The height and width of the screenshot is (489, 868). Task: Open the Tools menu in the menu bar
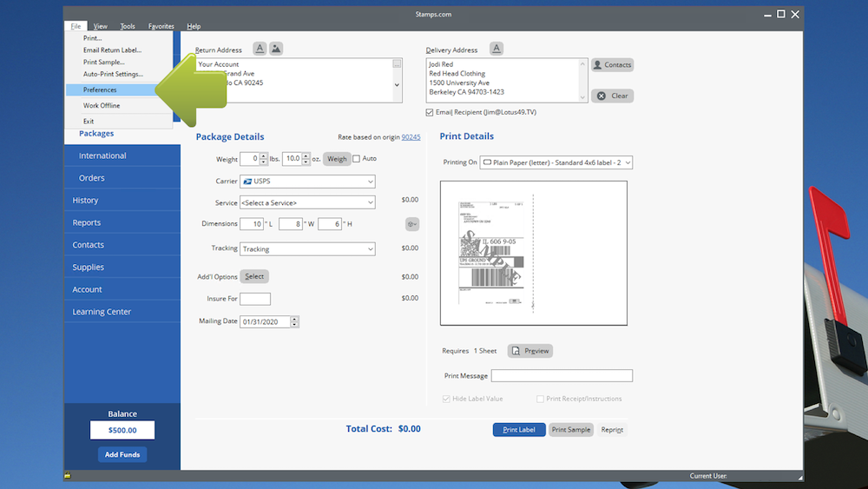point(128,27)
